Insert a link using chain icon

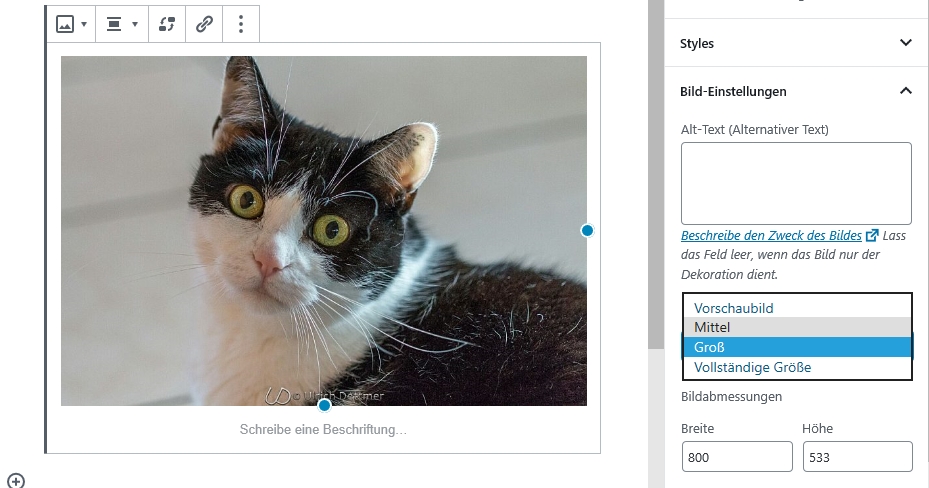click(204, 24)
